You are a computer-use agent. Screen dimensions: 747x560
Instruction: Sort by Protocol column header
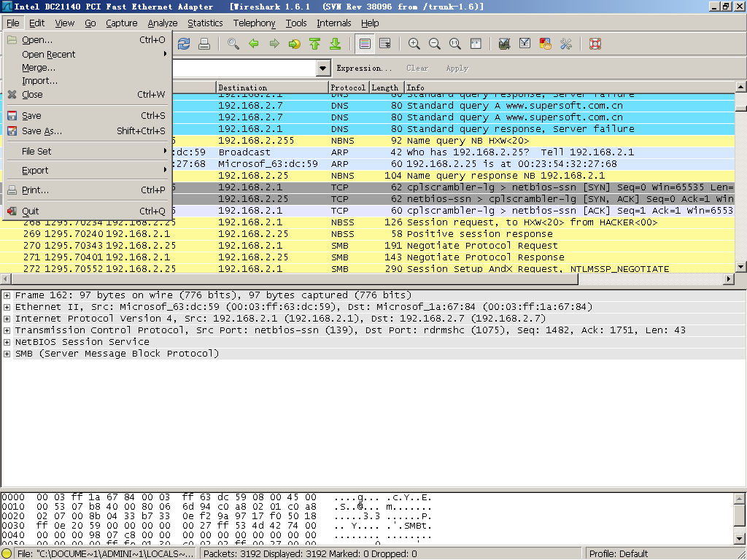click(349, 87)
